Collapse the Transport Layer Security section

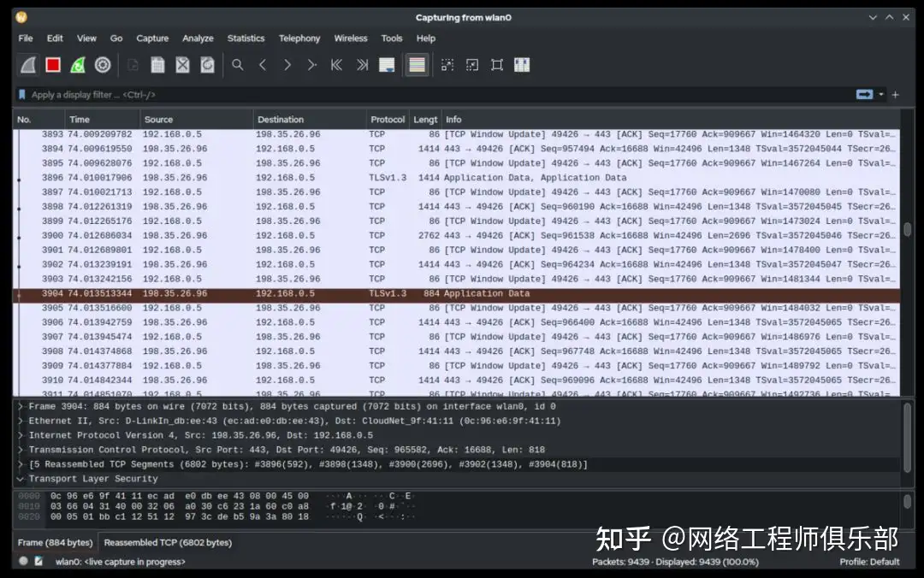coord(19,478)
